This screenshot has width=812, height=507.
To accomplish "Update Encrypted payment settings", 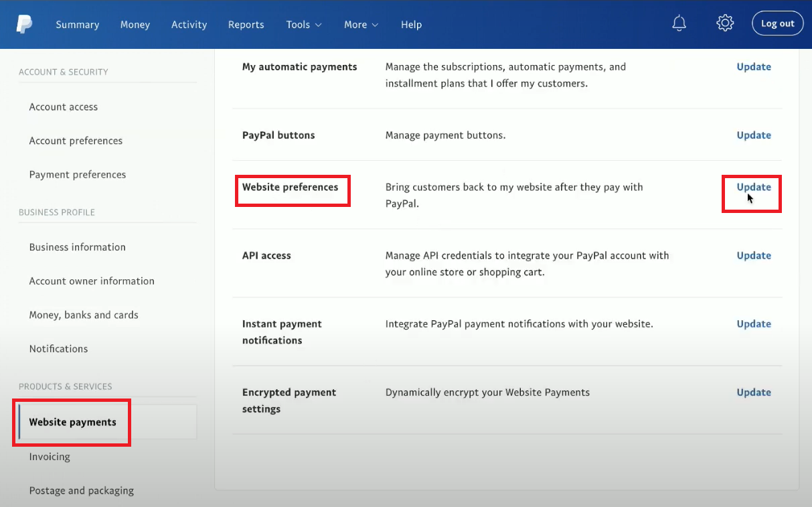I will [x=754, y=392].
